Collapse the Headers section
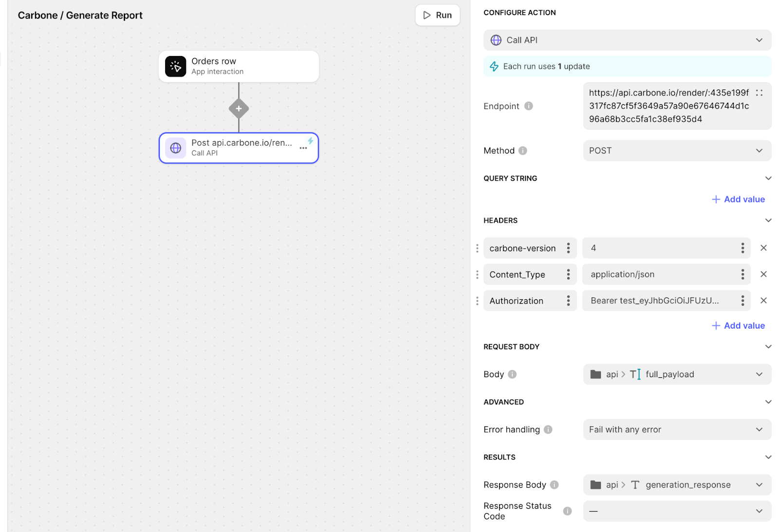Image resolution: width=779 pixels, height=532 pixels. pyautogui.click(x=768, y=220)
